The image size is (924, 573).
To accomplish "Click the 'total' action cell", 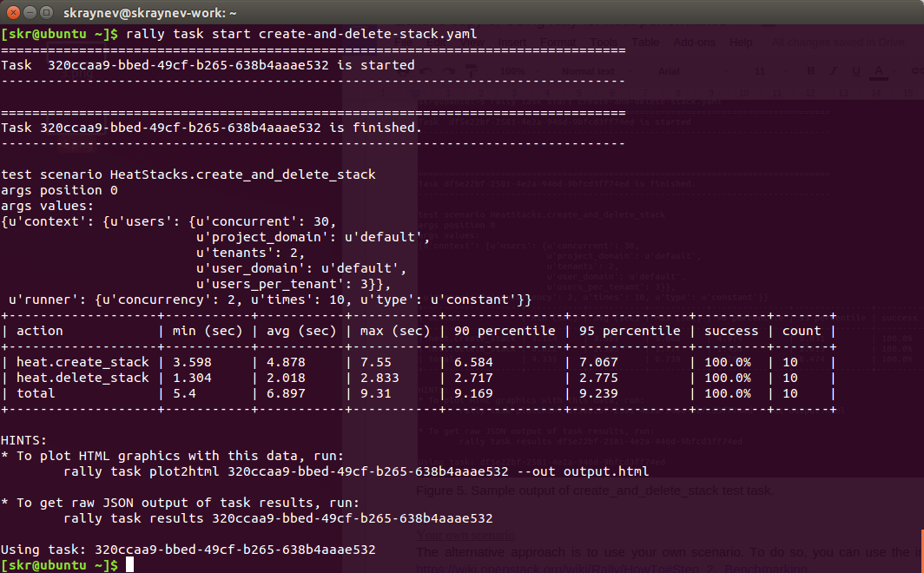I will point(36,393).
